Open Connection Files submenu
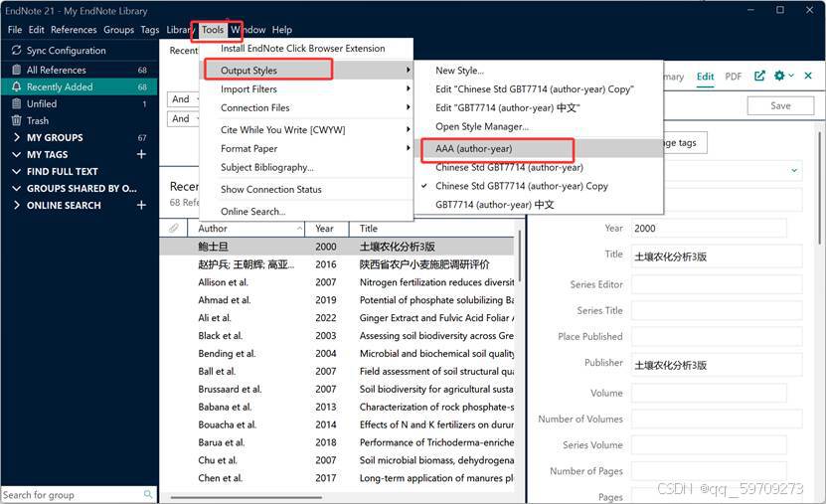 point(306,107)
